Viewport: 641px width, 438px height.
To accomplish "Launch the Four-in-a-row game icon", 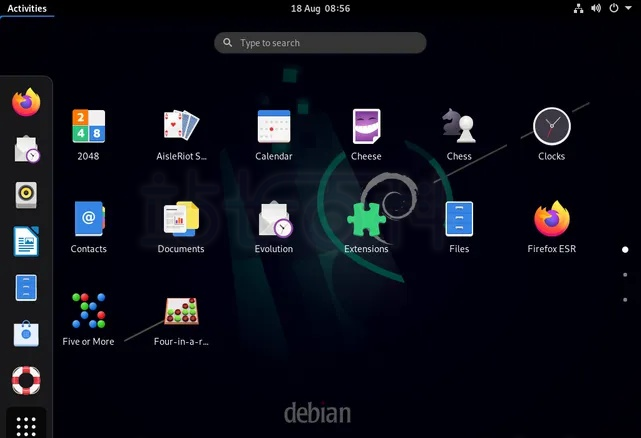I will tap(182, 311).
